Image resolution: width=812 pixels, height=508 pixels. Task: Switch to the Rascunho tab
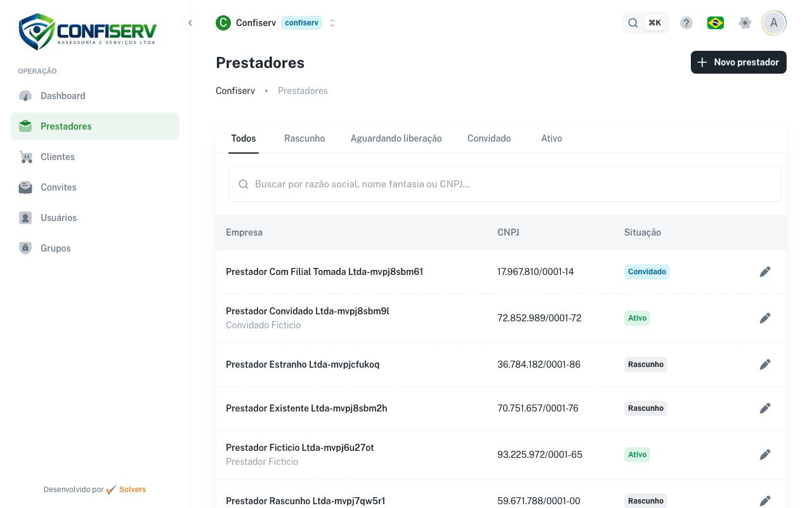pos(304,138)
